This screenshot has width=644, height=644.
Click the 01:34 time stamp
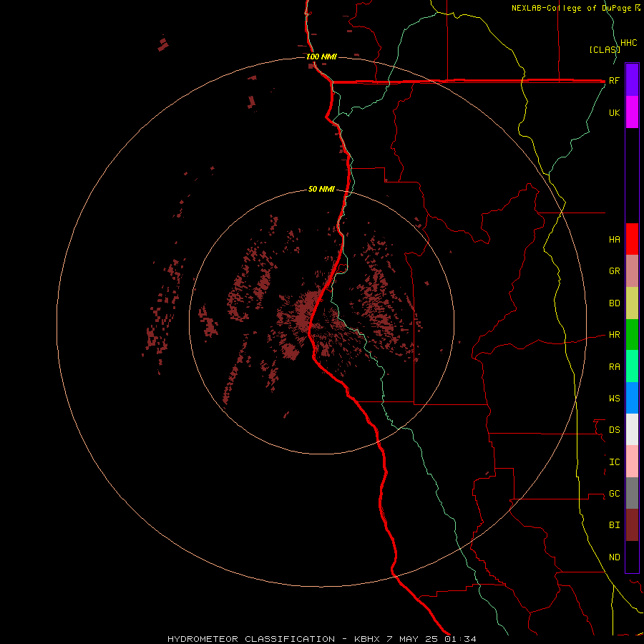pyautogui.click(x=460, y=639)
